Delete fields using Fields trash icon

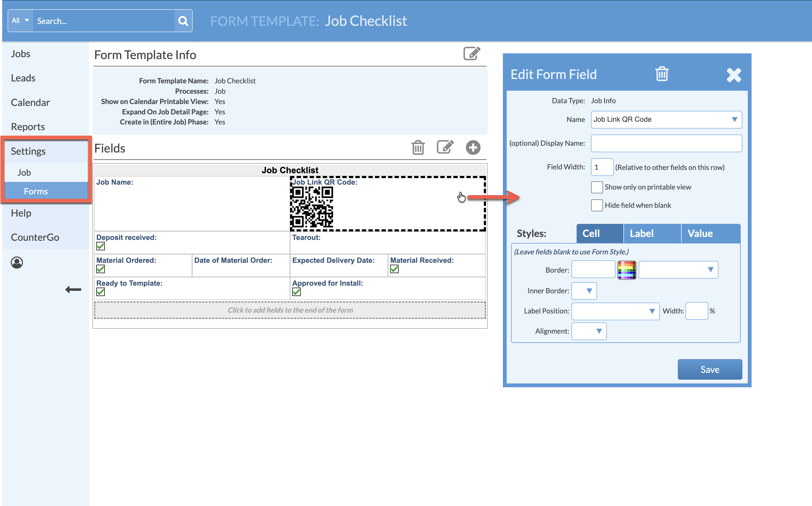click(x=418, y=147)
